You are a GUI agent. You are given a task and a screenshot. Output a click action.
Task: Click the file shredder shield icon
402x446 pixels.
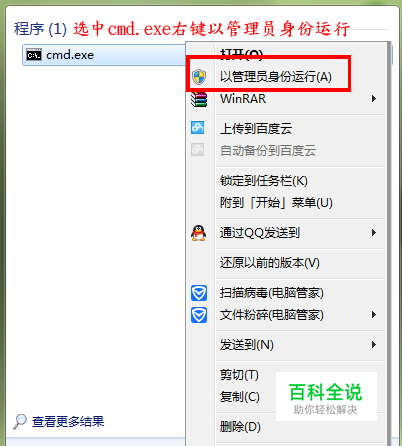(x=199, y=315)
